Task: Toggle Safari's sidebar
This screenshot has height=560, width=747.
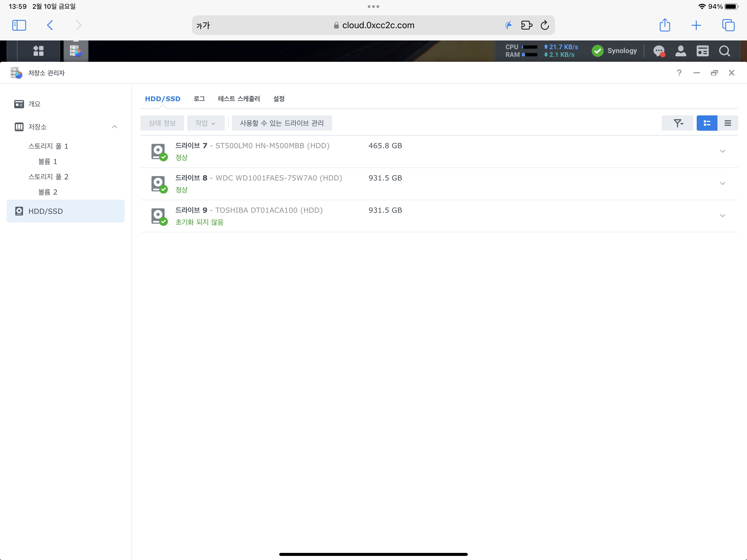Action: pyautogui.click(x=19, y=25)
